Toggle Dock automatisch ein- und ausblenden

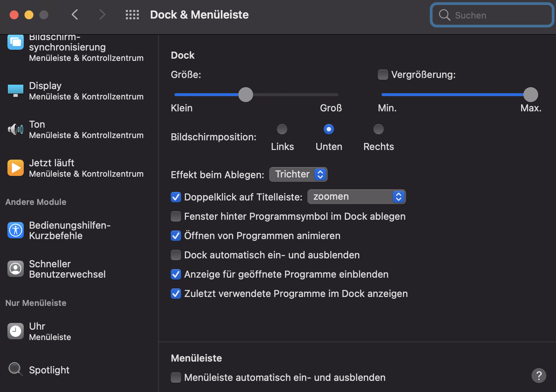[176, 255]
